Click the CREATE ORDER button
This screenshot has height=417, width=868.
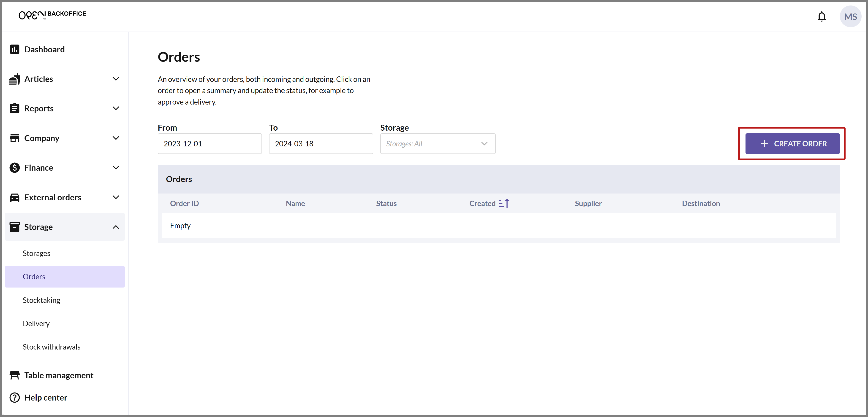792,144
